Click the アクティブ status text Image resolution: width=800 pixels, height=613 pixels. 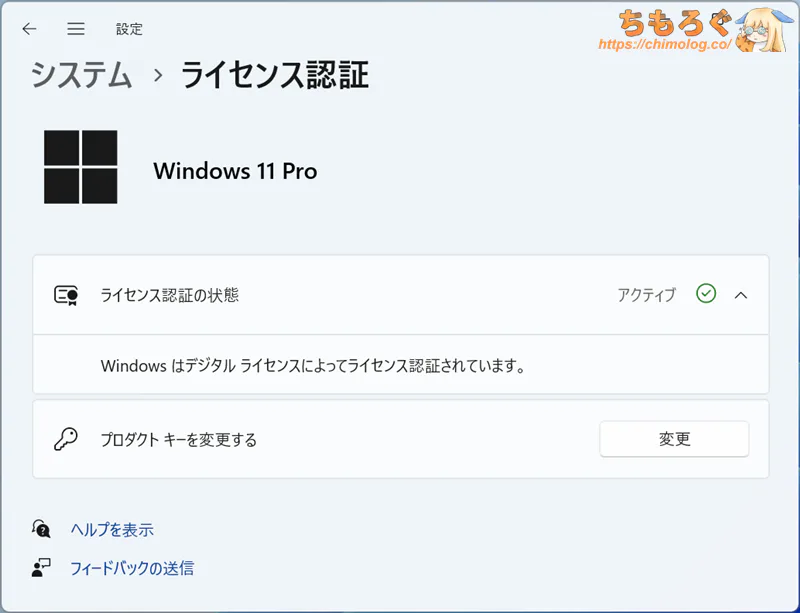tap(646, 295)
